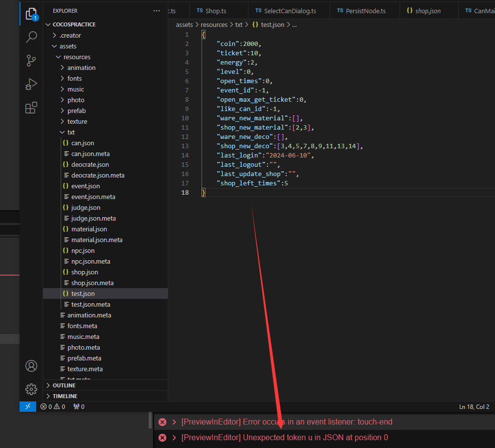Click error icon of Unexpected token entry
Screen dimensions: 495x448
pos(162,438)
